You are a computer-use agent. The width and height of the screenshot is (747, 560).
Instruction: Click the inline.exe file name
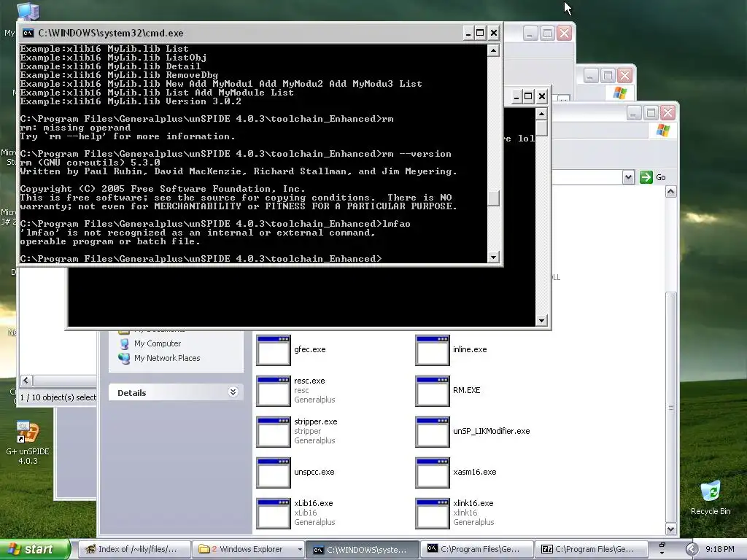[470, 349]
